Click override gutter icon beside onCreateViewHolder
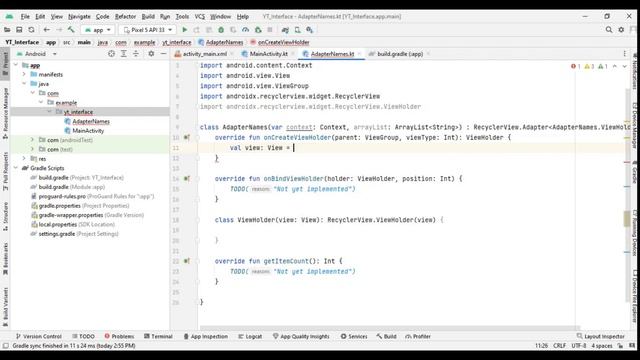 187,138
